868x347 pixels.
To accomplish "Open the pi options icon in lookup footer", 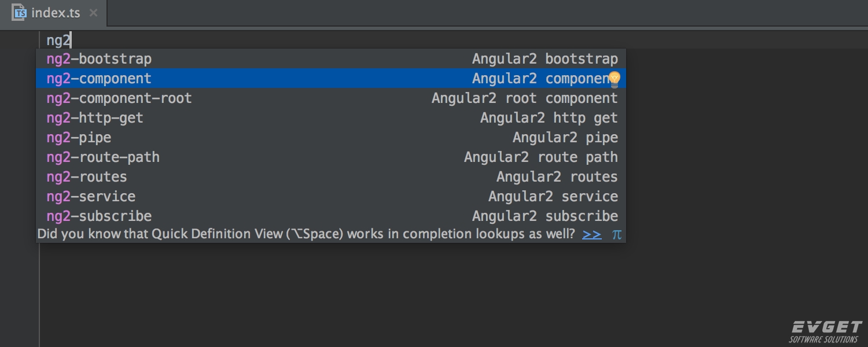I will pyautogui.click(x=617, y=234).
